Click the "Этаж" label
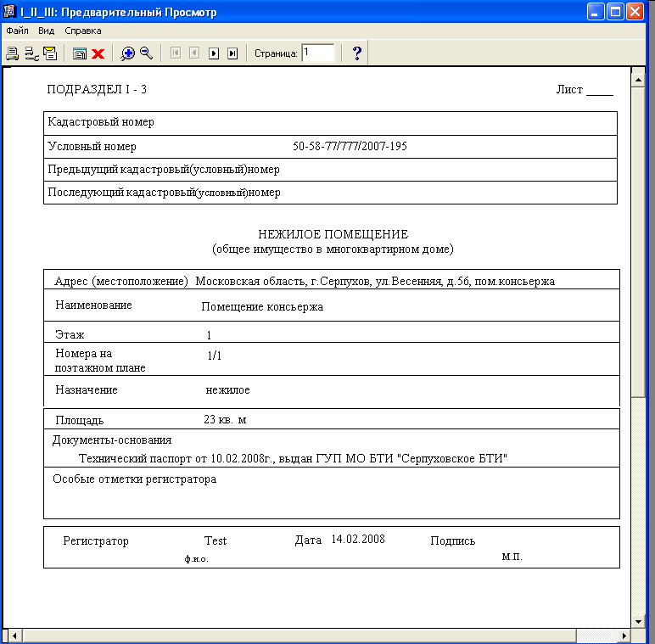The width and height of the screenshot is (655, 644). [x=70, y=335]
